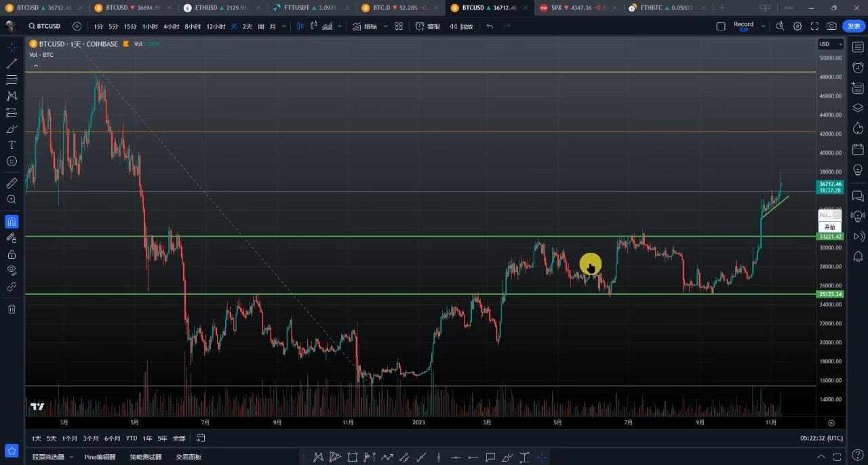The image size is (868, 465).
Task: Open the 策略测试器 strategy tester tab
Action: pos(146,457)
